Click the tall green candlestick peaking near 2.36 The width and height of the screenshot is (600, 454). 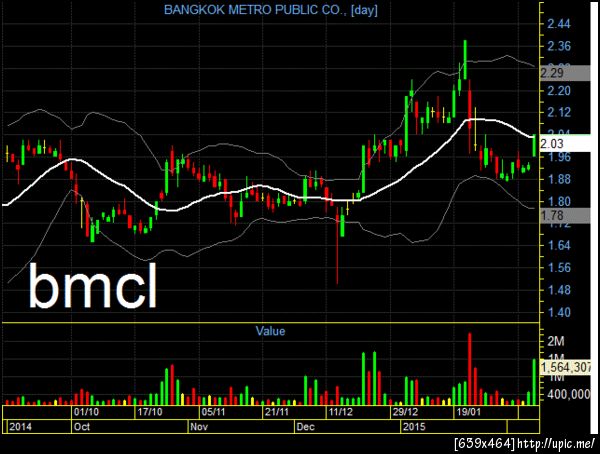coord(465,59)
